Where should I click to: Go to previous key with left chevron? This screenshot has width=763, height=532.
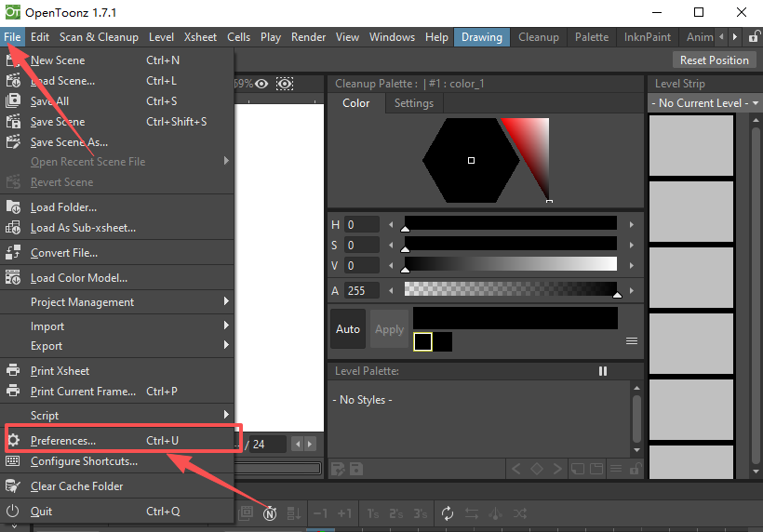(516, 469)
